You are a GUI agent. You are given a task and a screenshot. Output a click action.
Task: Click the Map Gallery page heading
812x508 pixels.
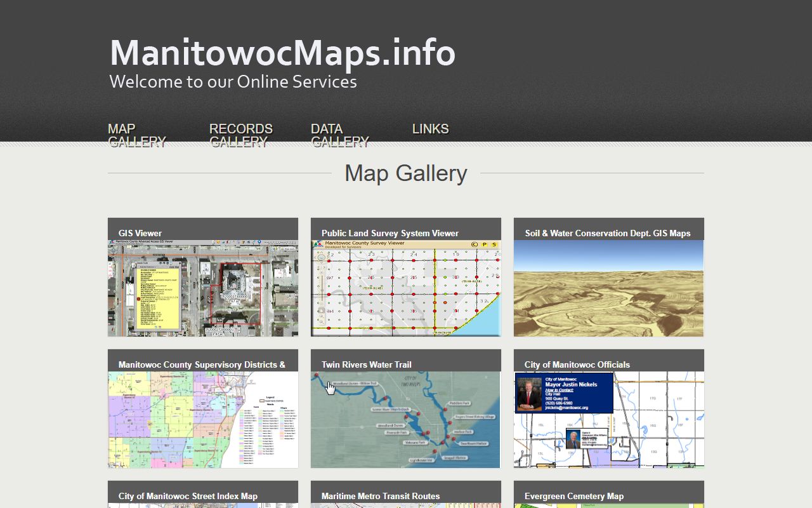(x=406, y=173)
